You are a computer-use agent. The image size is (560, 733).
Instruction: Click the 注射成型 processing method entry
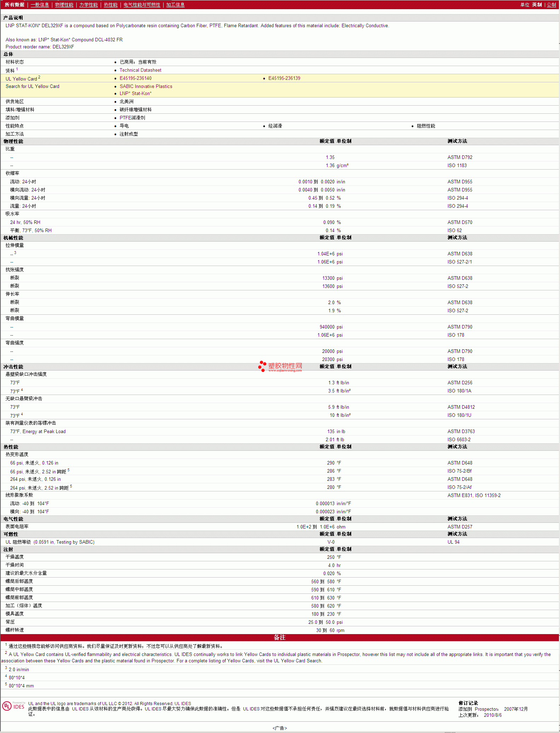129,134
